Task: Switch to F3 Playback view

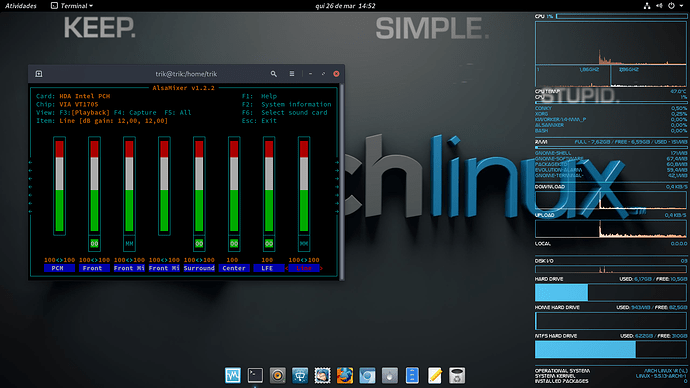Action: [x=85, y=113]
